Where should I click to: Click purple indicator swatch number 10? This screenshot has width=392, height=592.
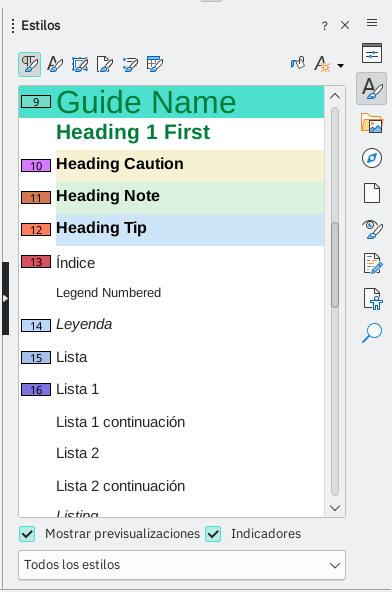pyautogui.click(x=36, y=166)
